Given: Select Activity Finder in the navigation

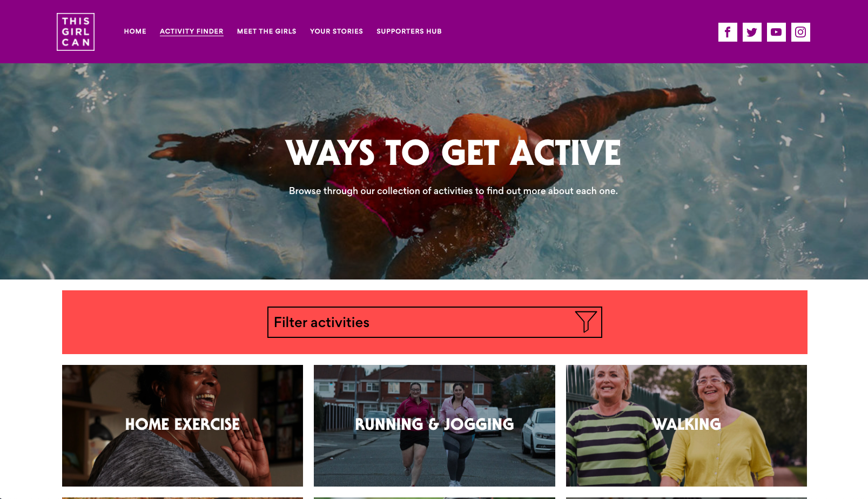Looking at the screenshot, I should pos(192,31).
